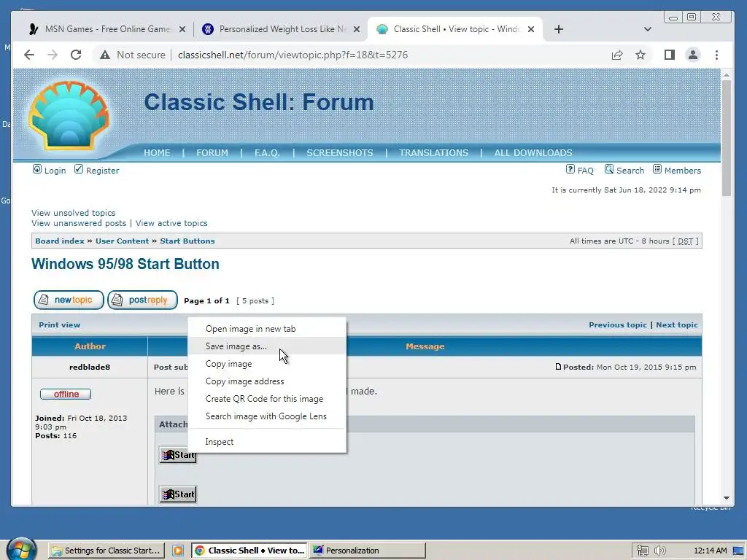Viewport: 747px width, 560px height.
Task: Open Settings for Classic Start taskbar item
Action: pos(107,551)
